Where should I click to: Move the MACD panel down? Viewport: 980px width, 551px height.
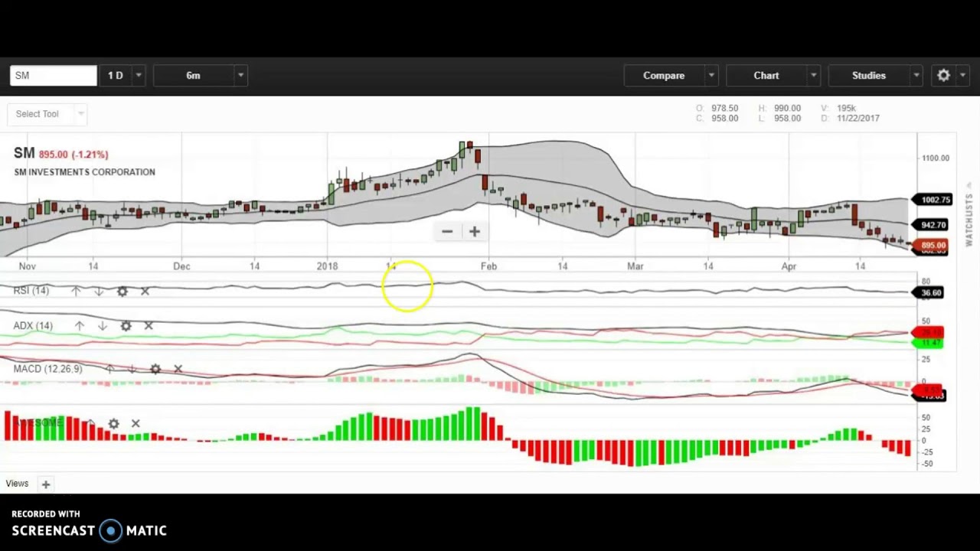132,369
